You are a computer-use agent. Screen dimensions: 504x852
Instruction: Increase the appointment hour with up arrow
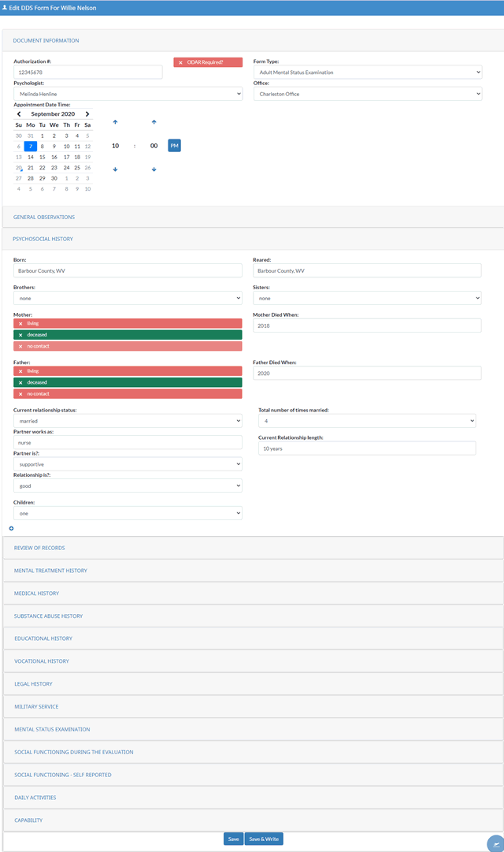115,122
